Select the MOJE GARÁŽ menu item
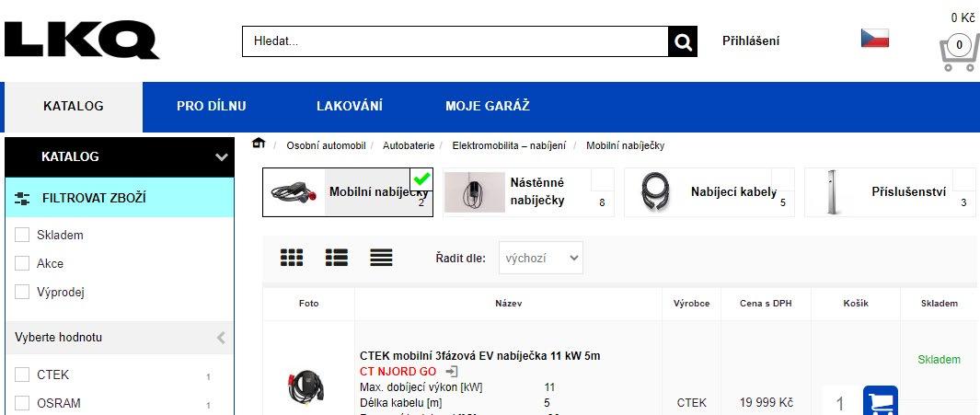This screenshot has width=980, height=415. (x=488, y=106)
